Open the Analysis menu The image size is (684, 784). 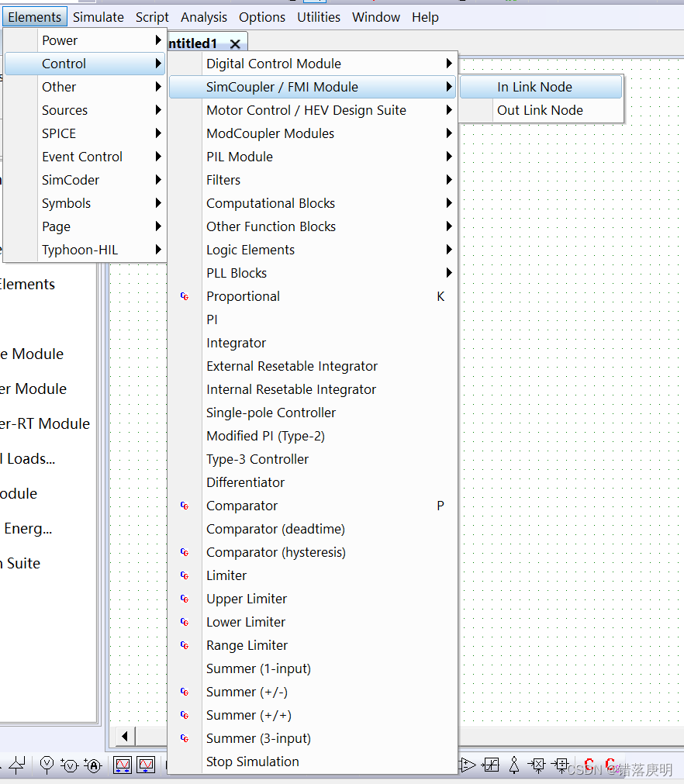(204, 17)
